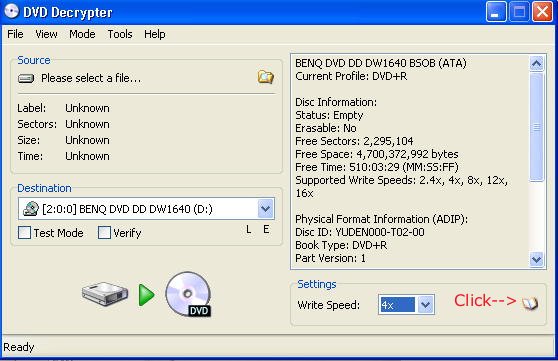Open the Tools menu
Image resolution: width=558 pixels, height=361 pixels.
click(x=120, y=34)
